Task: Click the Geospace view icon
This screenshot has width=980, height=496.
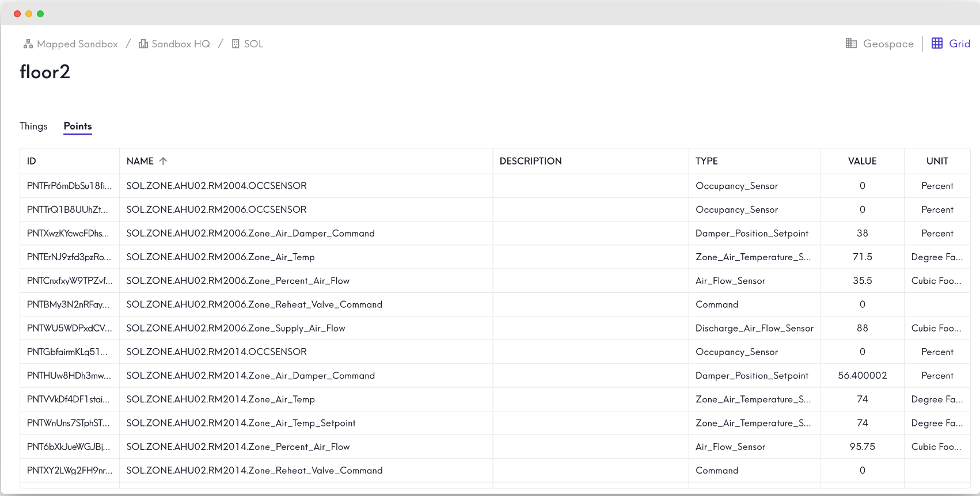Action: click(x=851, y=43)
